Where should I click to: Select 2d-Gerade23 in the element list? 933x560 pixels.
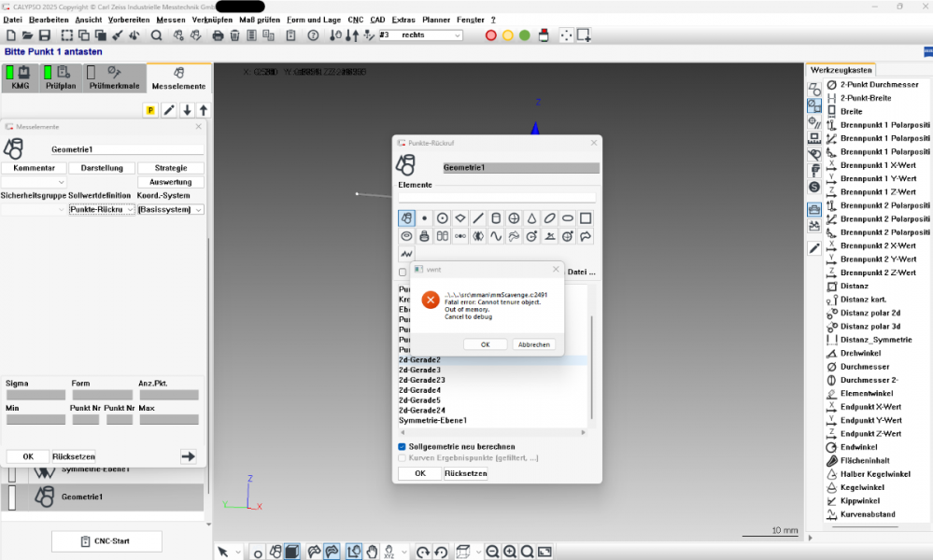[x=422, y=380]
